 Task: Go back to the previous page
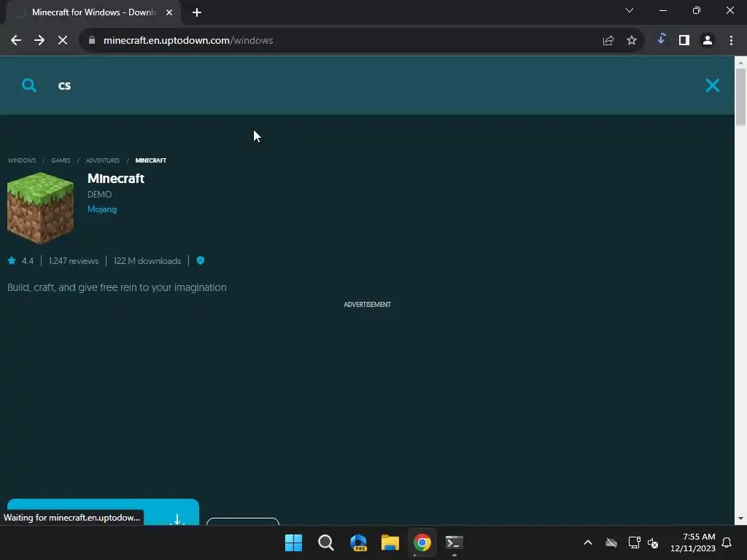coord(16,41)
